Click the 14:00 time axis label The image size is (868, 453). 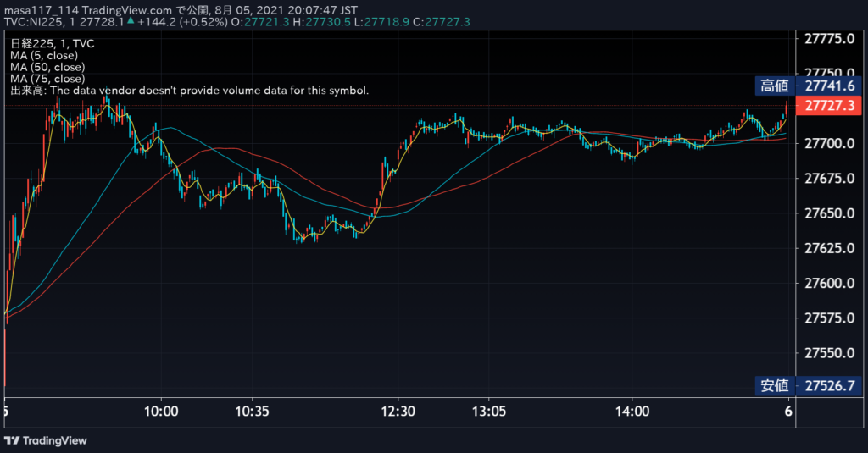tap(632, 412)
